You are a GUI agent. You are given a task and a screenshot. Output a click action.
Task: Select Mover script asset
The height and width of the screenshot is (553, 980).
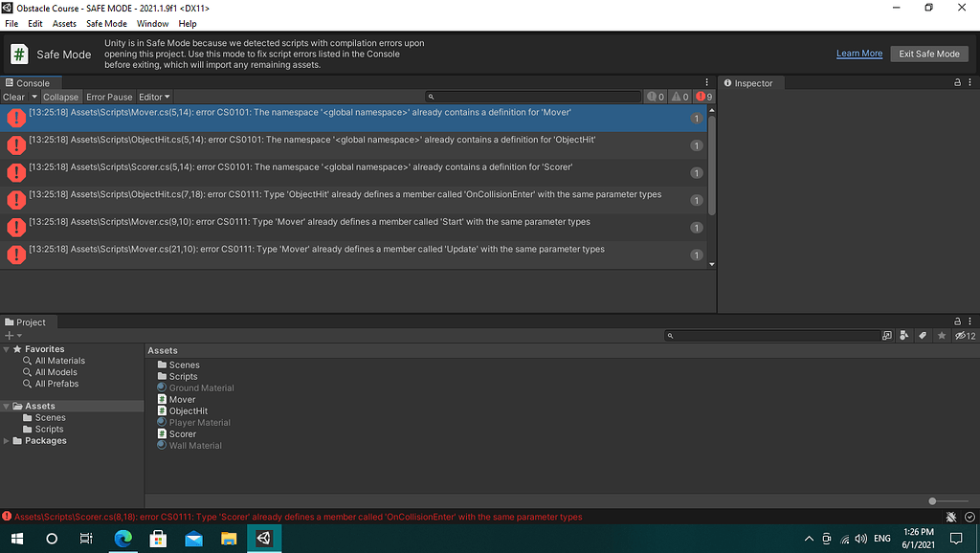[176, 399]
